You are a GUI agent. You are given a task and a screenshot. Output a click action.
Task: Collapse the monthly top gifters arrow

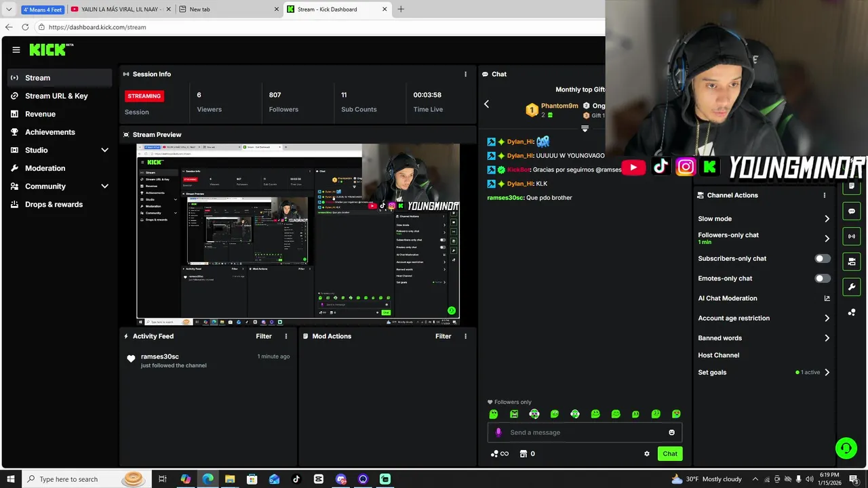585,129
